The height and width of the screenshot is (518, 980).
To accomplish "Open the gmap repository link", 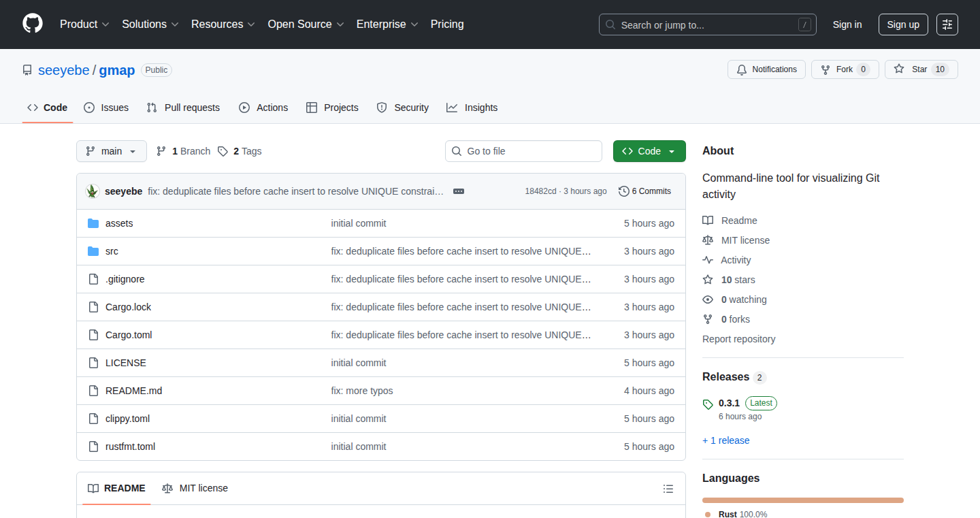I will tap(117, 70).
